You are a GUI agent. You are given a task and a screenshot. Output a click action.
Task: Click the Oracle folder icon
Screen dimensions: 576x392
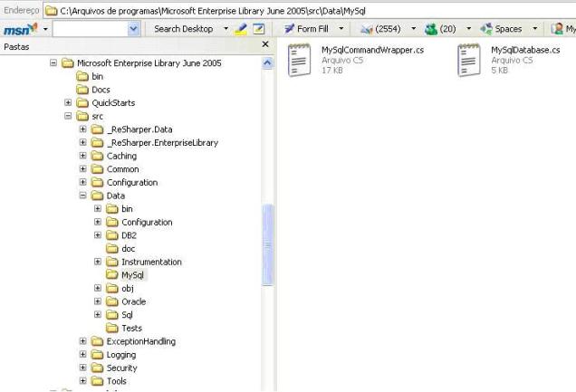pyautogui.click(x=112, y=301)
